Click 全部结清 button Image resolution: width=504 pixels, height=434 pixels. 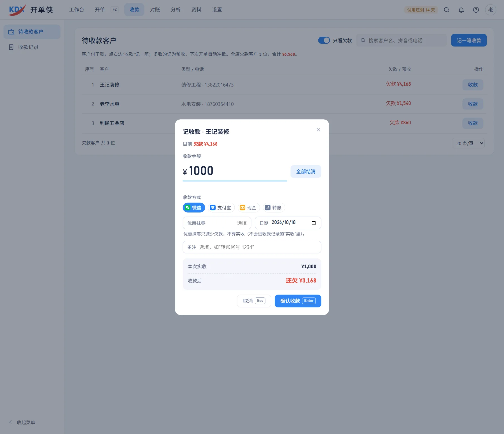click(306, 172)
